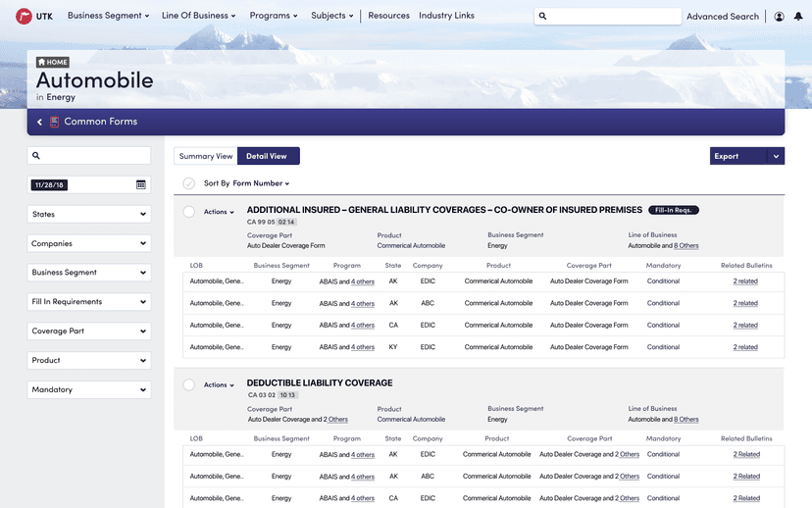Click the UTK logo icon

click(x=24, y=16)
